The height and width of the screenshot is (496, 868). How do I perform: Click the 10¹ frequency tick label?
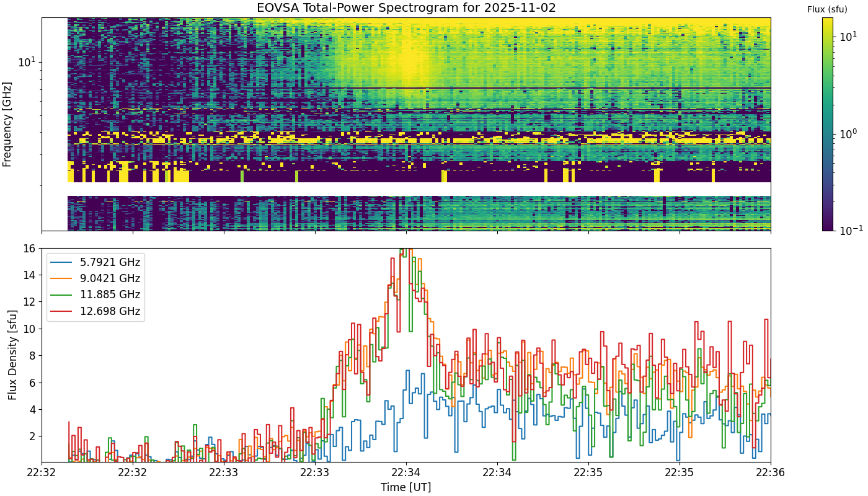click(x=28, y=61)
